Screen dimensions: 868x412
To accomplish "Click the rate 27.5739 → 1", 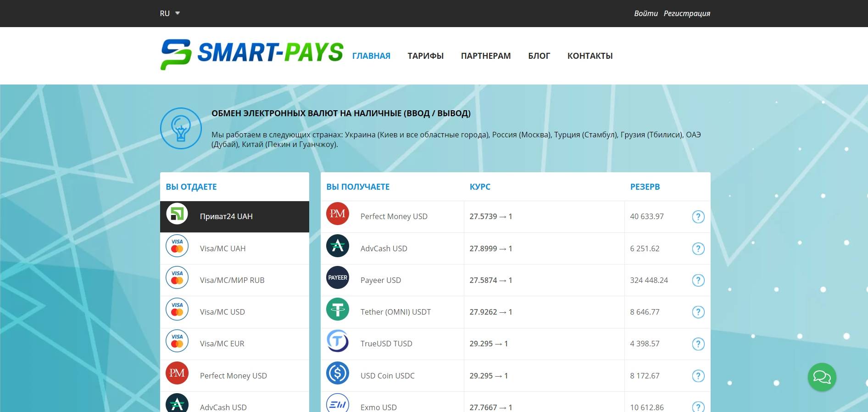I will (491, 216).
